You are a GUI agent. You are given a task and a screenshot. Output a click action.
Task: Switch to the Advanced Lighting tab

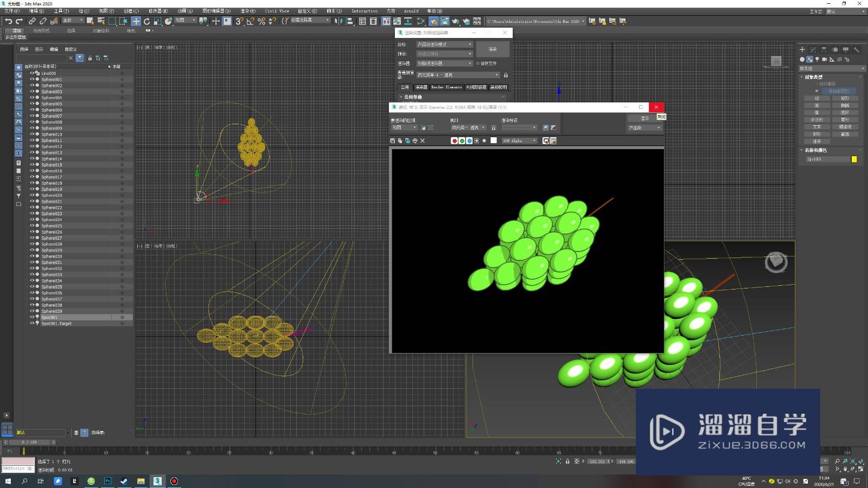(499, 87)
